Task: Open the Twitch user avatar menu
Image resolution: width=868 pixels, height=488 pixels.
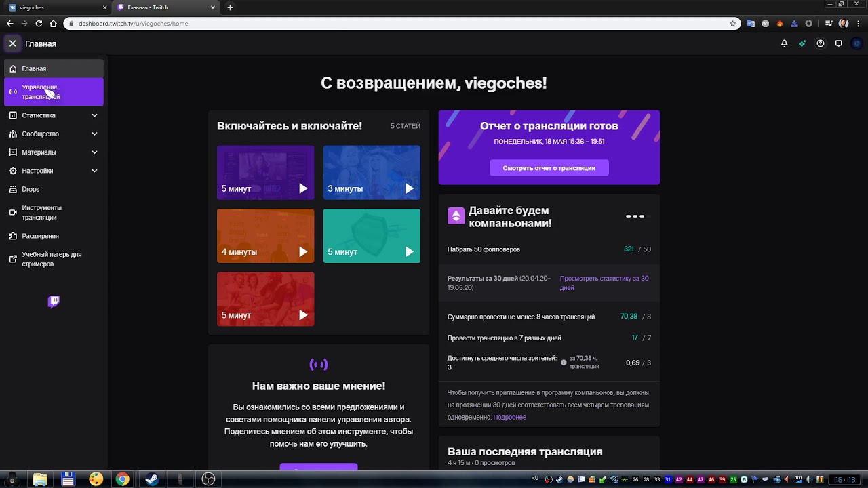Action: (857, 43)
